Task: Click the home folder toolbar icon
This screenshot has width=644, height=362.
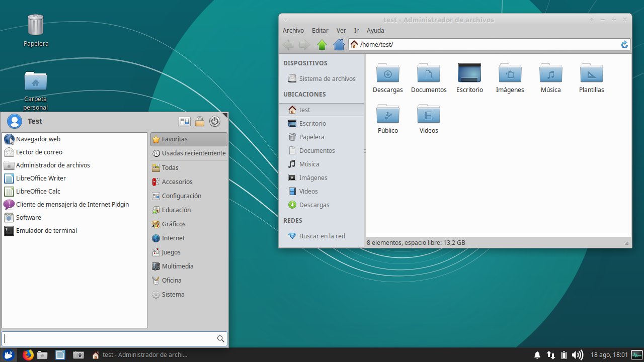Action: (x=339, y=45)
